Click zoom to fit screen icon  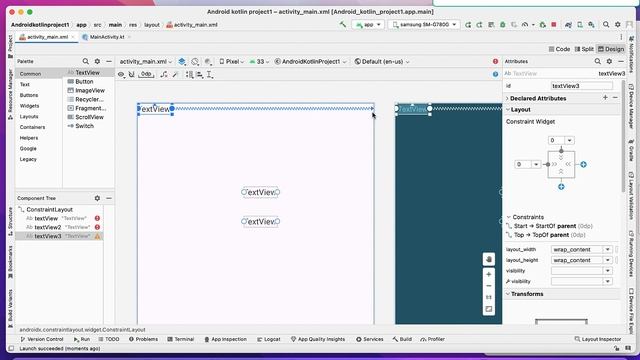[489, 309]
